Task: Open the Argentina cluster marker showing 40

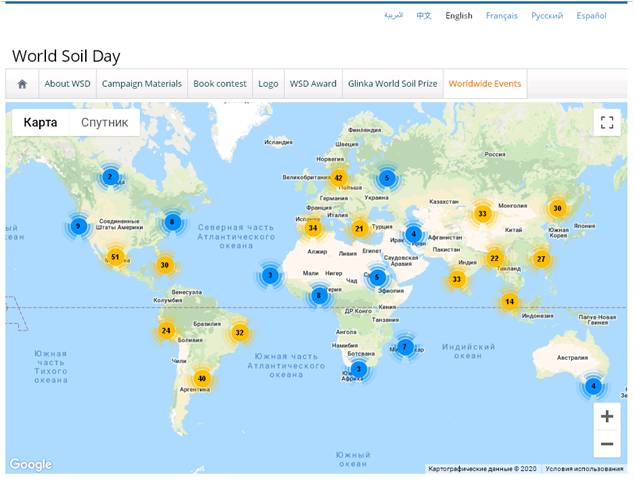Action: pos(202,379)
